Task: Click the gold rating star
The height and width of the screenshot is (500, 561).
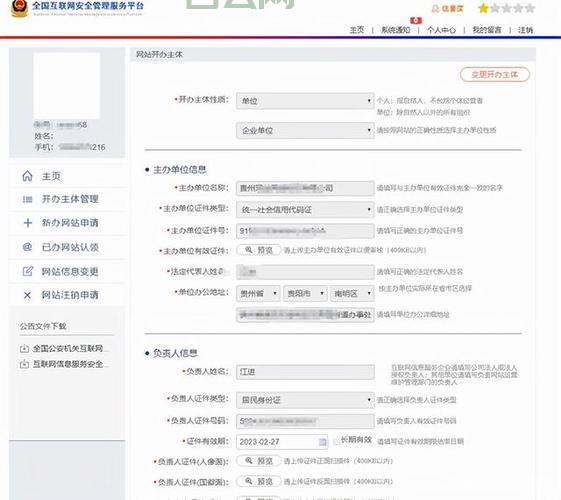Action: tap(483, 8)
